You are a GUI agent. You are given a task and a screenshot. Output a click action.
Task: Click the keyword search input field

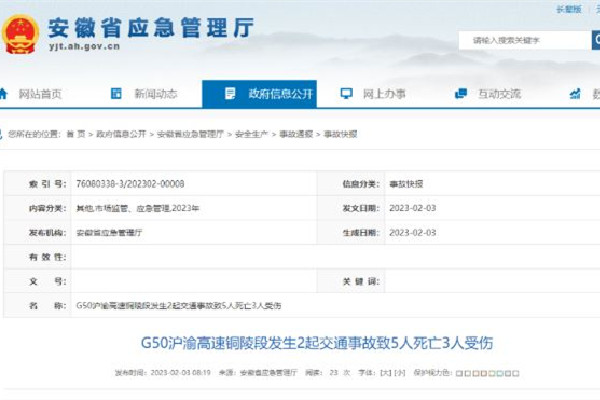522,40
